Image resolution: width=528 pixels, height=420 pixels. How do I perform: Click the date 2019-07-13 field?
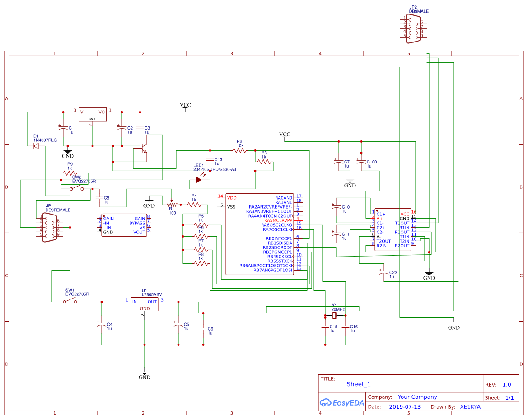[405, 406]
